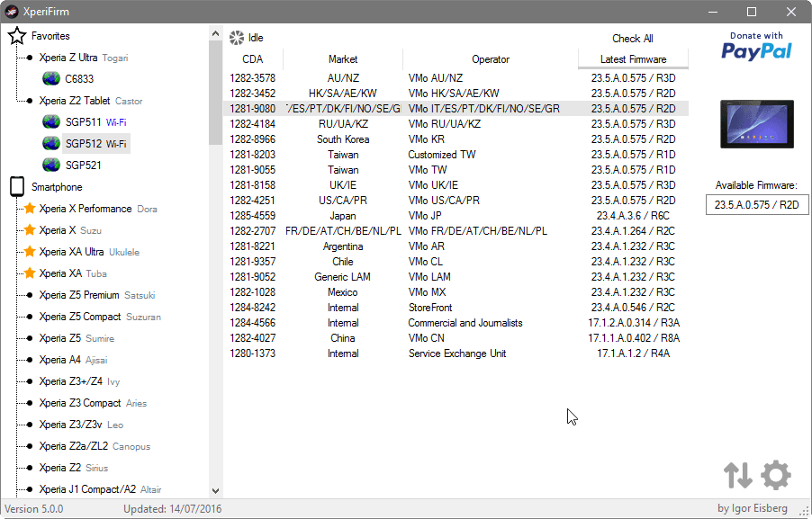Select the Xperia Z3 Compact Aries entry
Screen dimensions: 812x519
point(93,403)
